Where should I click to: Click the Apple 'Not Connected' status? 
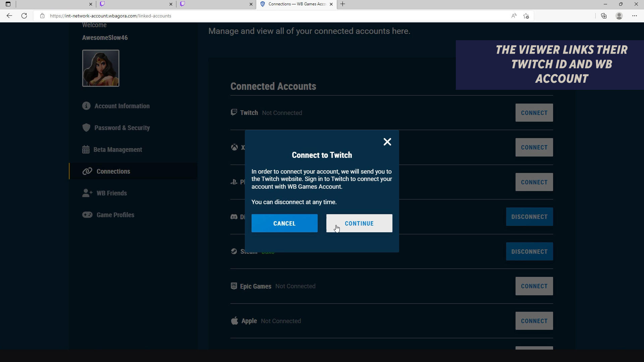coord(281,321)
